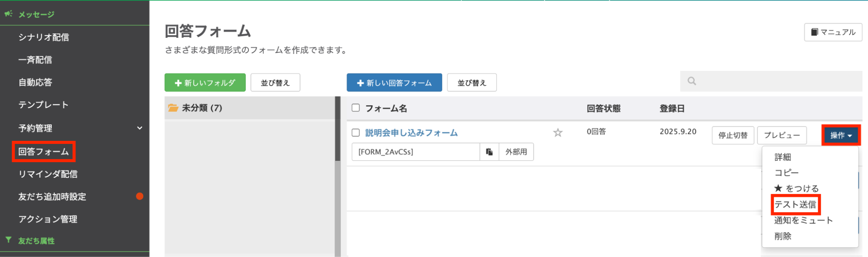The height and width of the screenshot is (257, 868).
Task: Click the megaphone icon beside メッセージ
Action: point(8,14)
